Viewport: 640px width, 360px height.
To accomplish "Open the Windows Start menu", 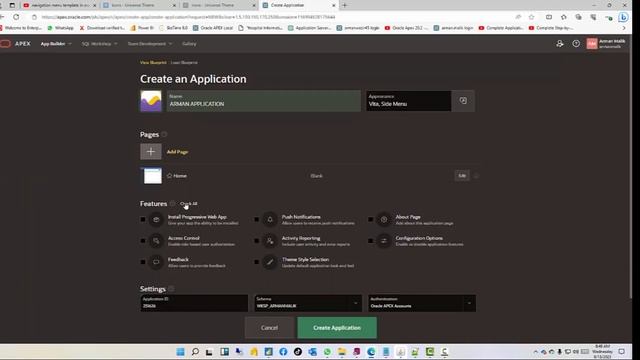I will point(180,351).
